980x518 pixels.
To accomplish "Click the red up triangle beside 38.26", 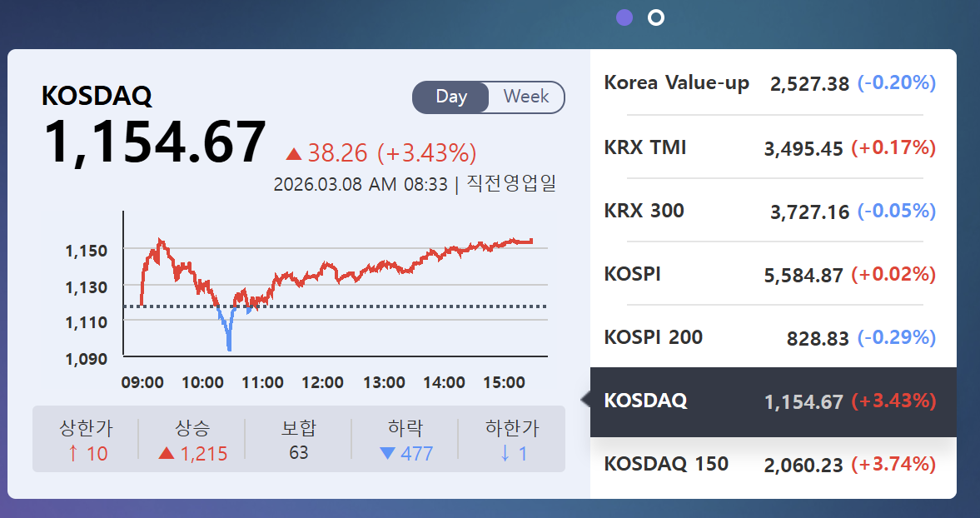I will [293, 153].
